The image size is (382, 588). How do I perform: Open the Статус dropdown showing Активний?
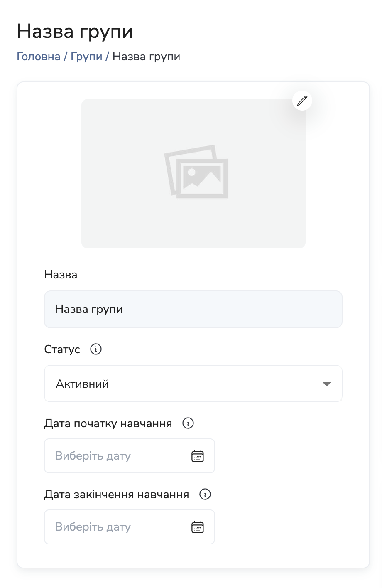tap(193, 384)
